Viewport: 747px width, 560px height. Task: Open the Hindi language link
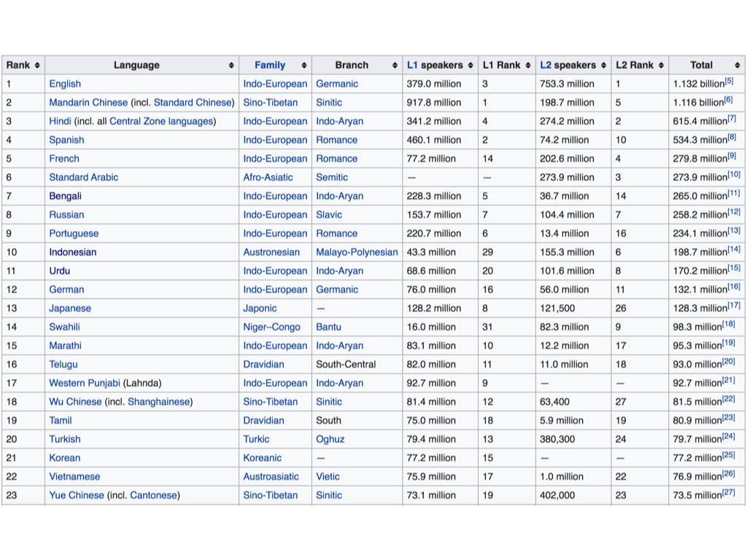click(x=60, y=121)
